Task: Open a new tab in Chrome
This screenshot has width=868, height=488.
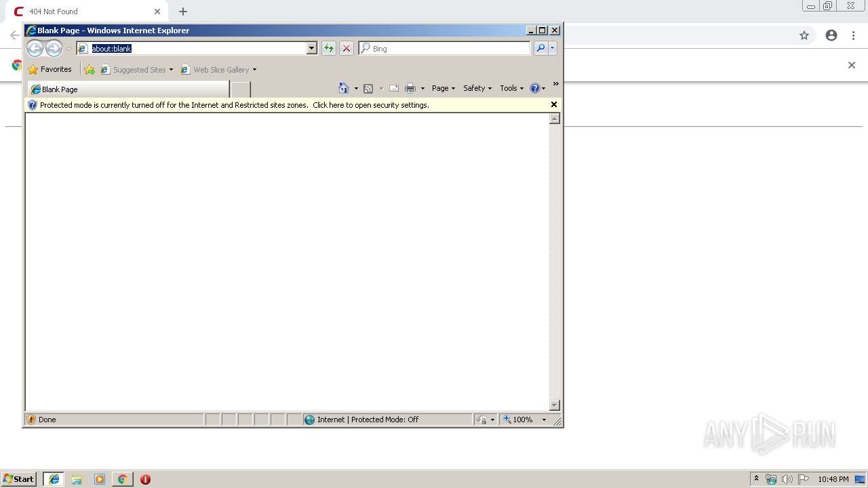Action: [183, 12]
